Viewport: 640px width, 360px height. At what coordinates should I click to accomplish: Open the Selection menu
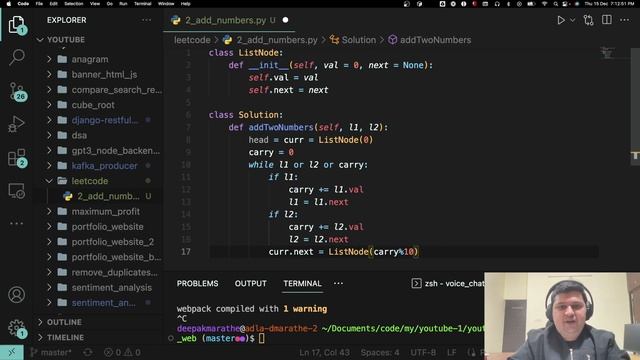click(x=74, y=4)
